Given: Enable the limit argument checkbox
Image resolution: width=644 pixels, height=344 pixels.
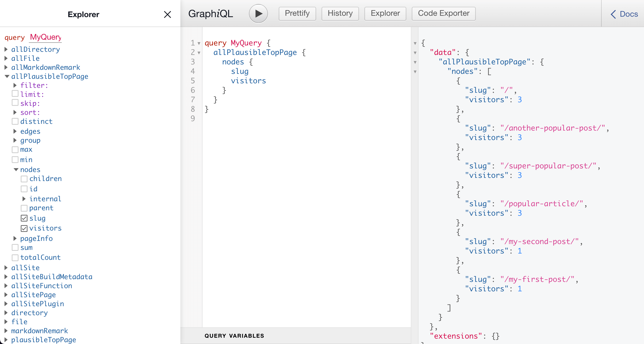Looking at the screenshot, I should pyautogui.click(x=15, y=94).
